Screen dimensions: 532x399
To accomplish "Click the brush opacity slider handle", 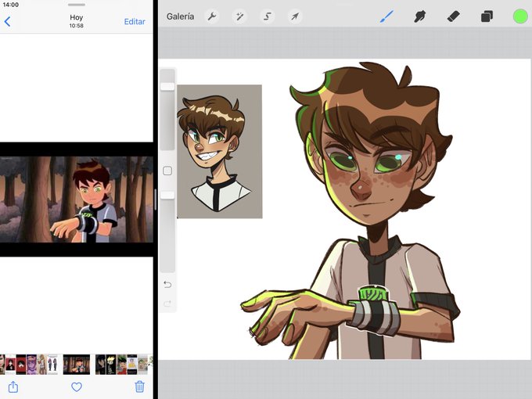I will click(x=167, y=195).
